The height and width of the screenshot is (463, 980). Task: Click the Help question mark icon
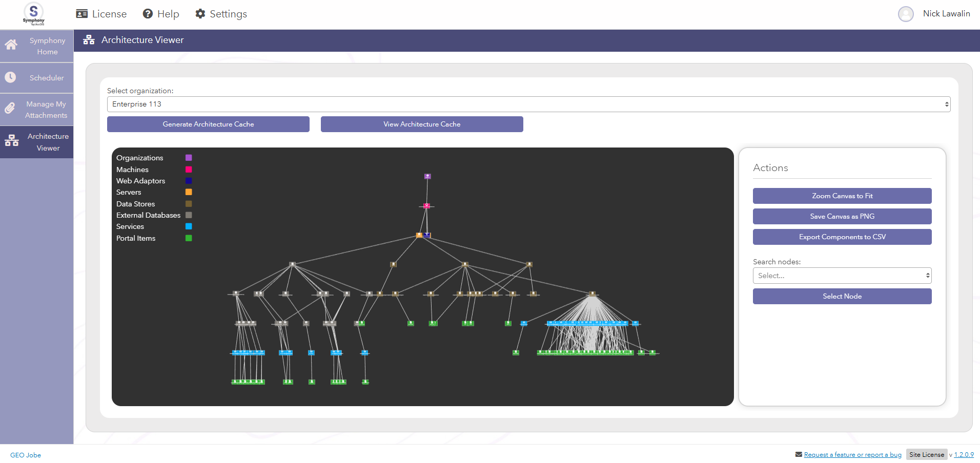(148, 14)
